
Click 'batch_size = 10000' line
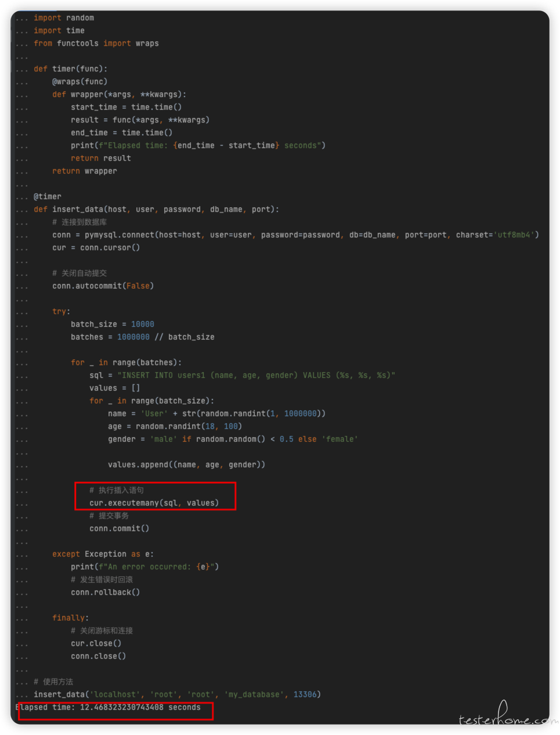pyautogui.click(x=113, y=325)
